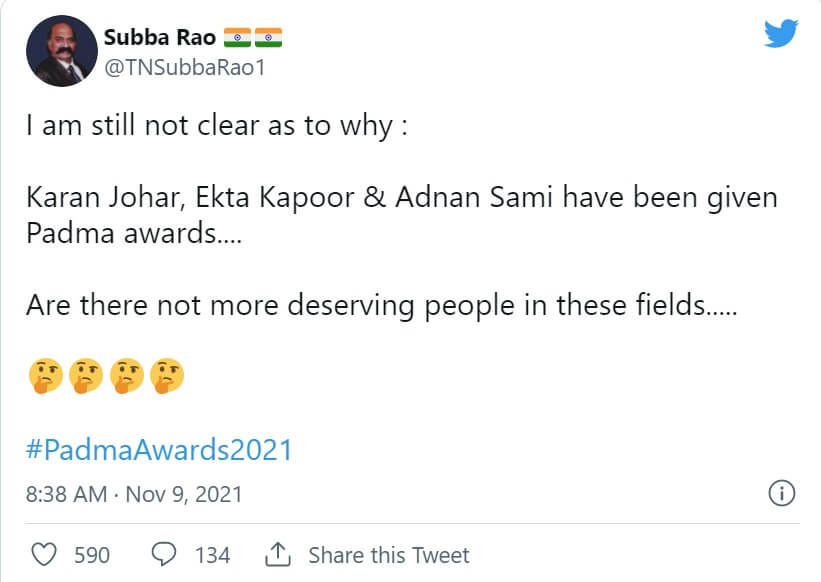
Task: Click Subba Rao's profile picture
Action: tap(59, 53)
